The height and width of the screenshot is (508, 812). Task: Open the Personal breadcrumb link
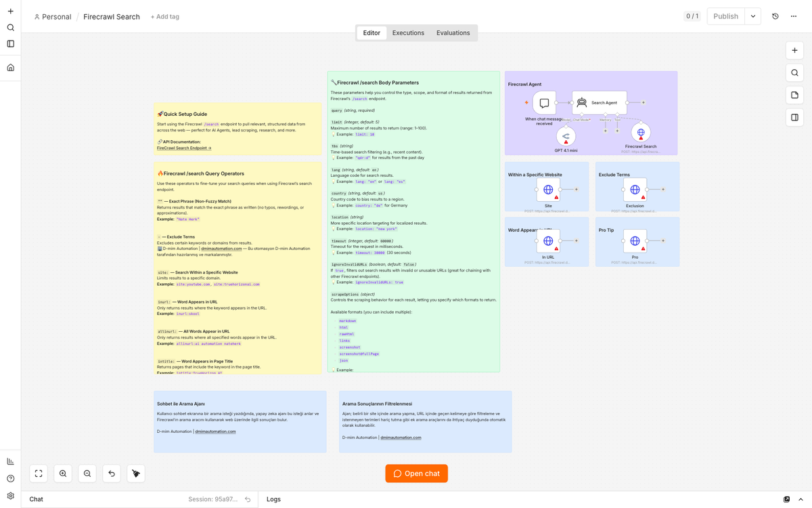pyautogui.click(x=53, y=17)
